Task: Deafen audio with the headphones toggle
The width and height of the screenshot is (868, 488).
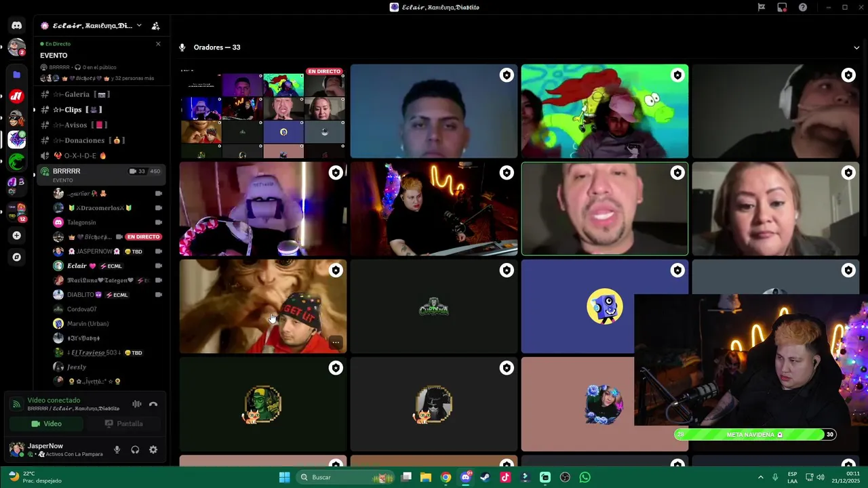Action: (x=135, y=449)
